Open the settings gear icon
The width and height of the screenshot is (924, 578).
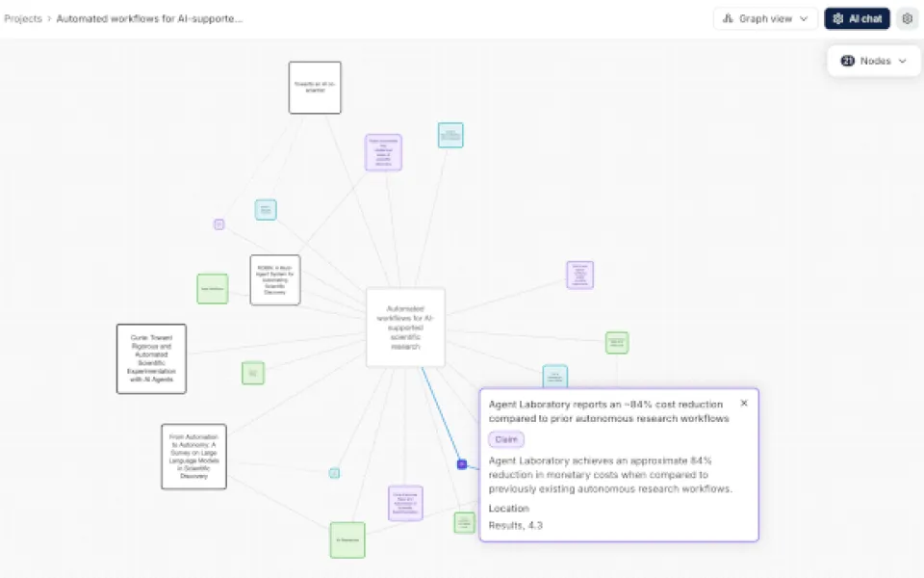click(x=908, y=19)
